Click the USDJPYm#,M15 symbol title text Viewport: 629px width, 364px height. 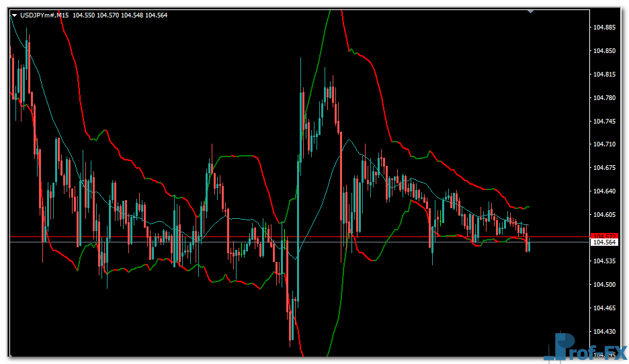tap(44, 15)
